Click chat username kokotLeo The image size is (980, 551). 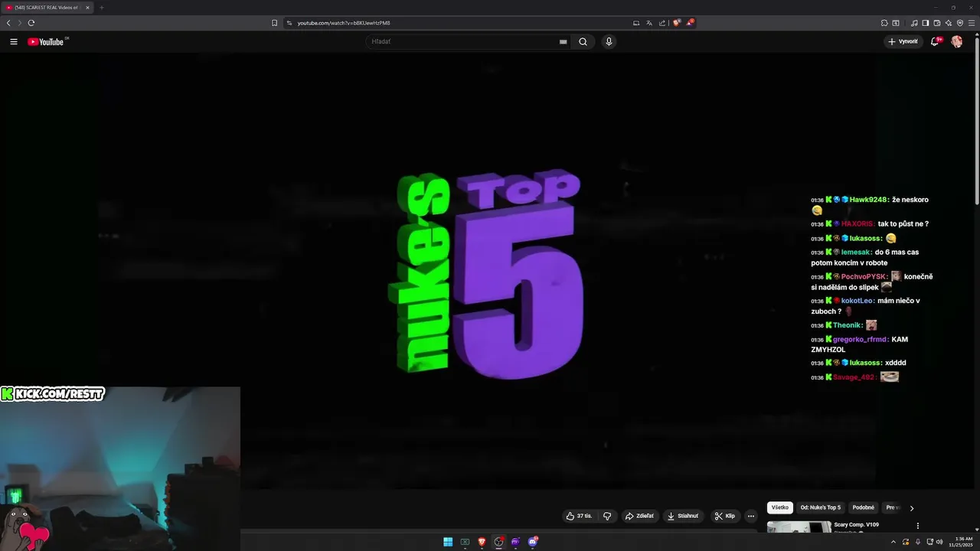click(x=857, y=301)
